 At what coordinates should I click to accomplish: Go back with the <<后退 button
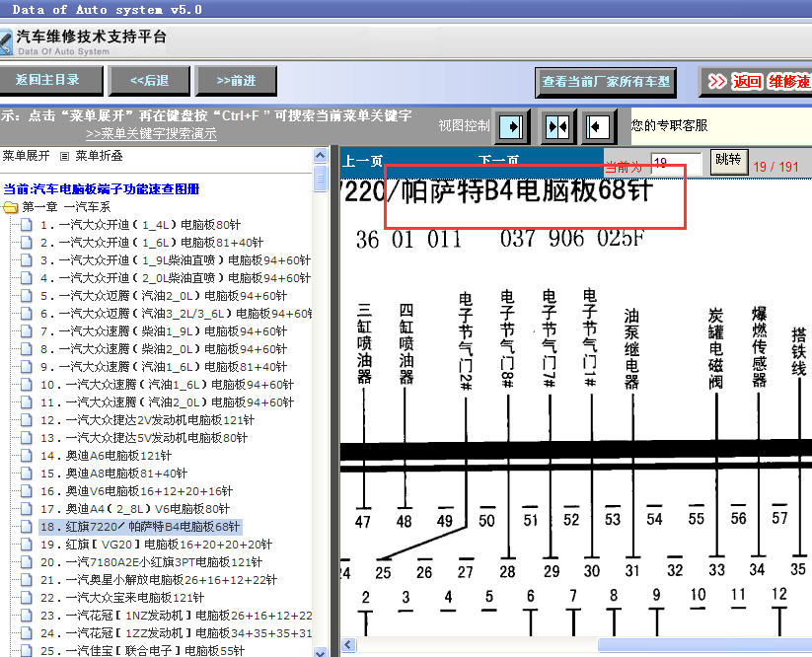pos(149,80)
